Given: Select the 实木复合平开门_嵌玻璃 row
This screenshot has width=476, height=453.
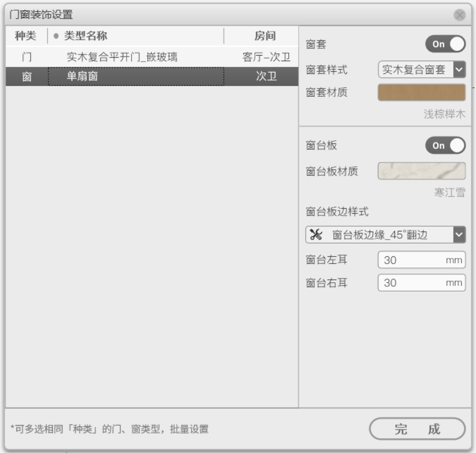Looking at the screenshot, I should (152, 57).
